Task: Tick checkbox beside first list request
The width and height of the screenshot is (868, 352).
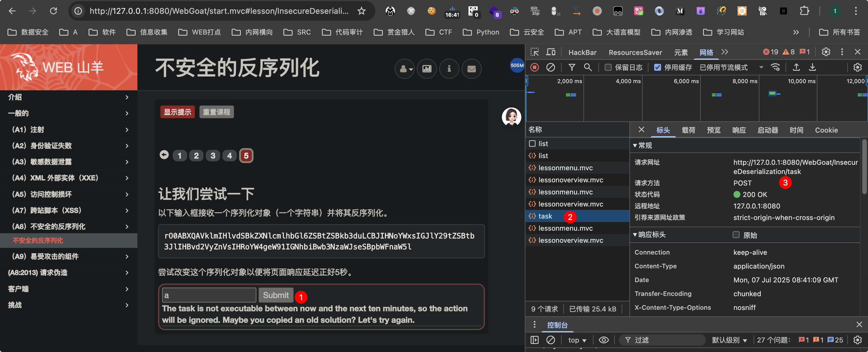Action: pyautogui.click(x=532, y=144)
